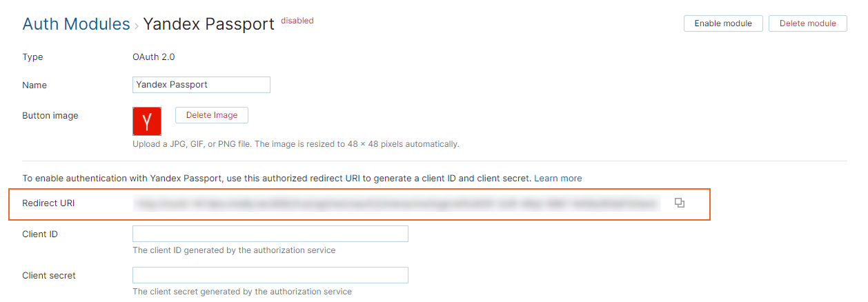Screen dimensions: 868x302
Task: Click the Redirect URI label
Action: pyautogui.click(x=48, y=203)
